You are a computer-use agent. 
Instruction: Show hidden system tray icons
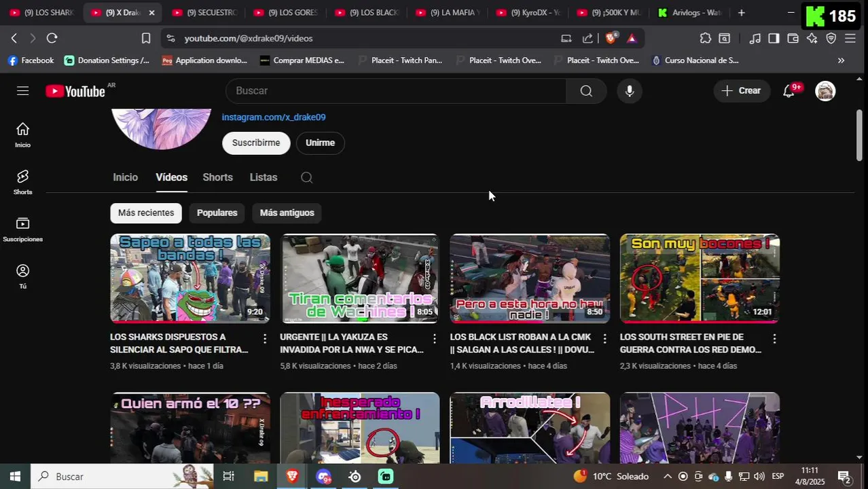click(668, 476)
